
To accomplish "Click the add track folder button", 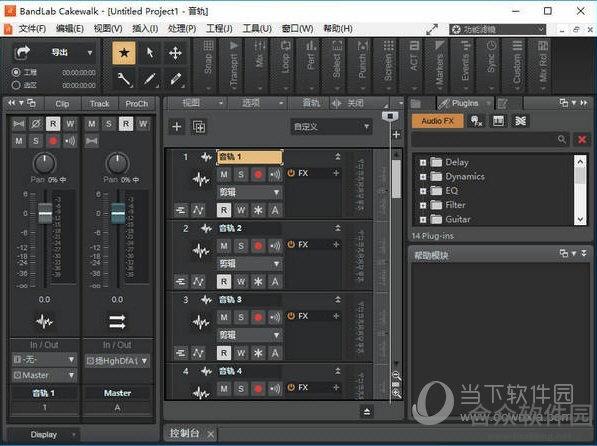I will [x=199, y=126].
